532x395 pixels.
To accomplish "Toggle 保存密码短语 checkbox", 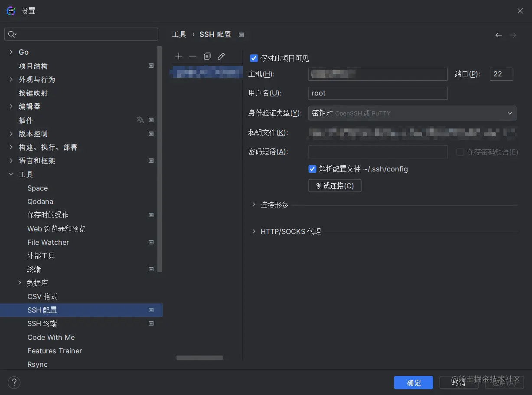I will pos(460,152).
